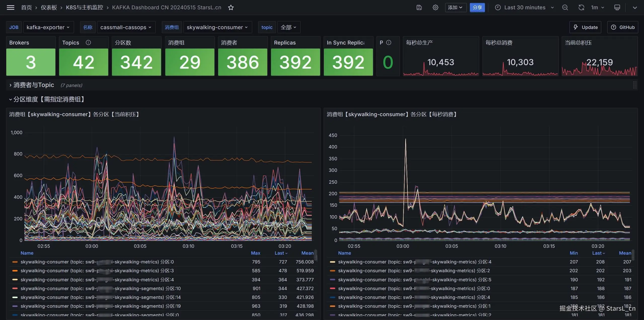Go to 仪表板 breadcrumb
Image resolution: width=644 pixels, height=320 pixels.
point(49,8)
